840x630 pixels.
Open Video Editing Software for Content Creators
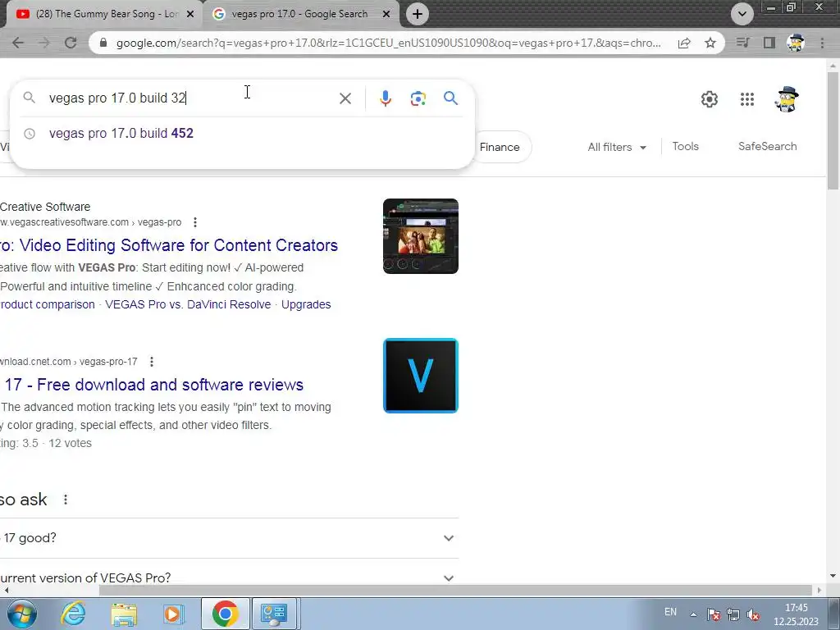point(169,245)
